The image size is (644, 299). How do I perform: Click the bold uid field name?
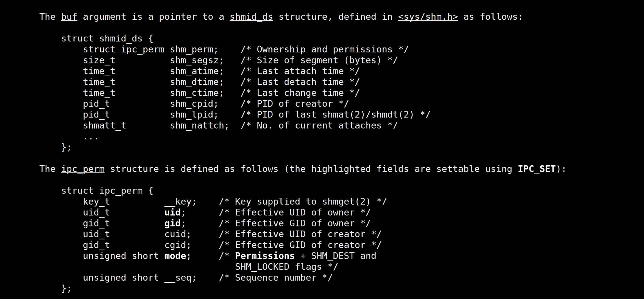(x=172, y=213)
